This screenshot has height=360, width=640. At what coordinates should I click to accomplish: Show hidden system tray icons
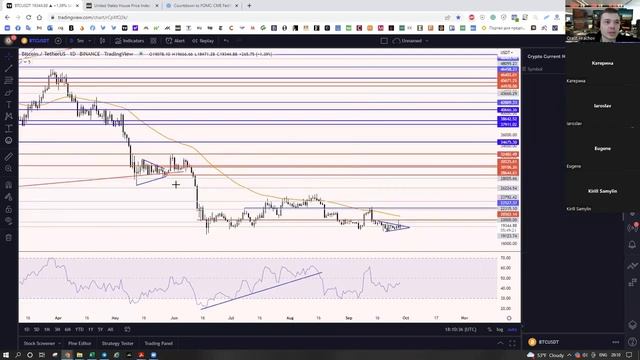point(569,355)
